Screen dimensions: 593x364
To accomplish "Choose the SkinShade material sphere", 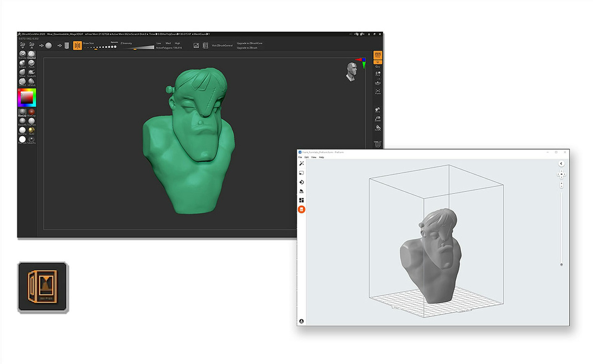I will [22, 131].
